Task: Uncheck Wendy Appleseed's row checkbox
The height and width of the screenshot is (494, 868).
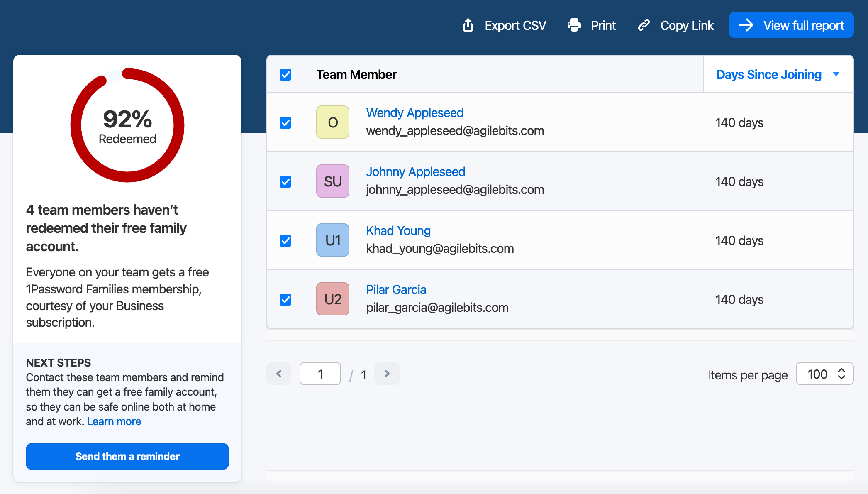Action: 285,122
